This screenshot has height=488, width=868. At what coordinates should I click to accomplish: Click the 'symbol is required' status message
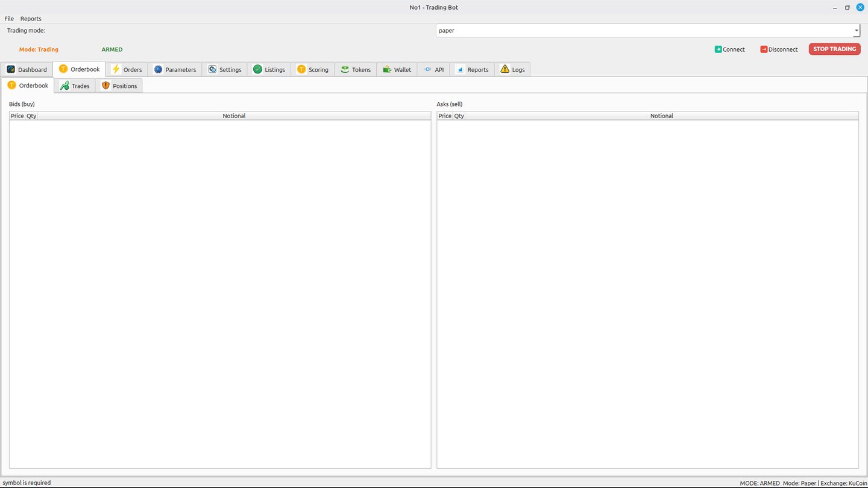coord(27,483)
